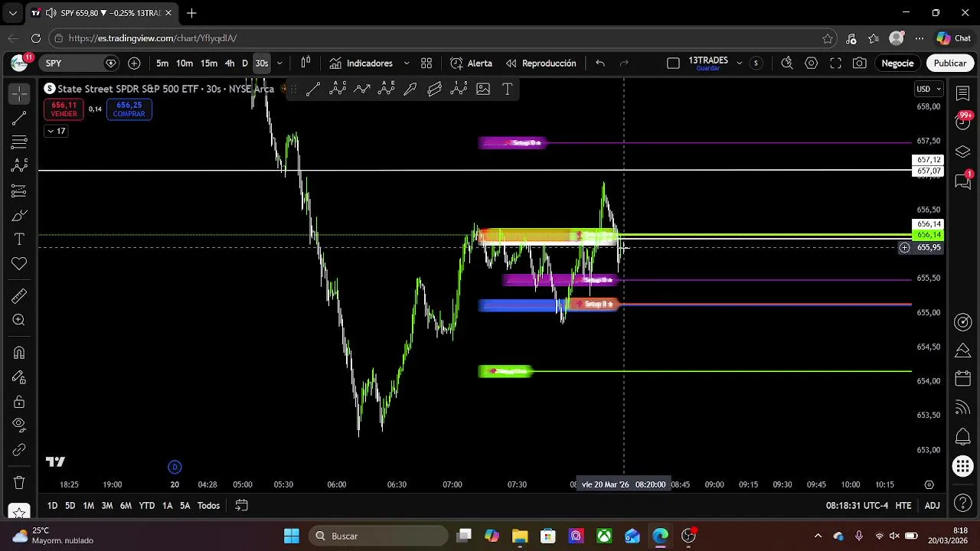Expand the Indicadores favorites dropdown arrow
Viewport: 980px width, 551px height.
406,64
